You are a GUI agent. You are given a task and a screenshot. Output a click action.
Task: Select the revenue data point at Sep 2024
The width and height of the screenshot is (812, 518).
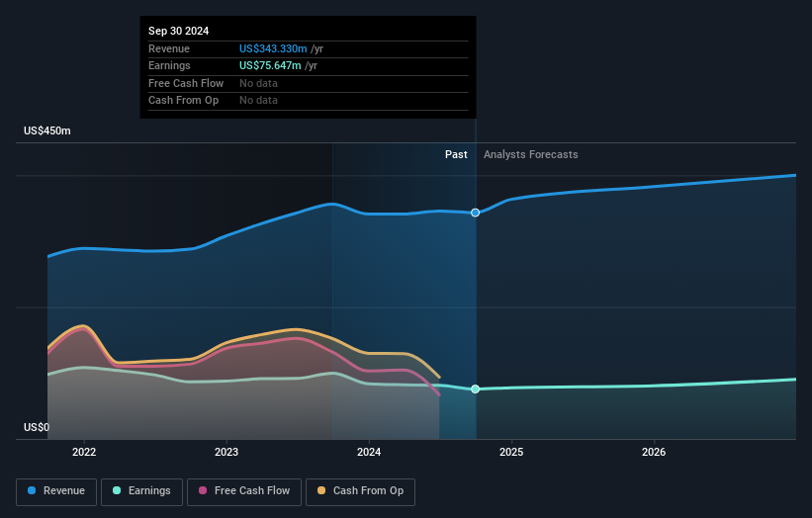[475, 213]
